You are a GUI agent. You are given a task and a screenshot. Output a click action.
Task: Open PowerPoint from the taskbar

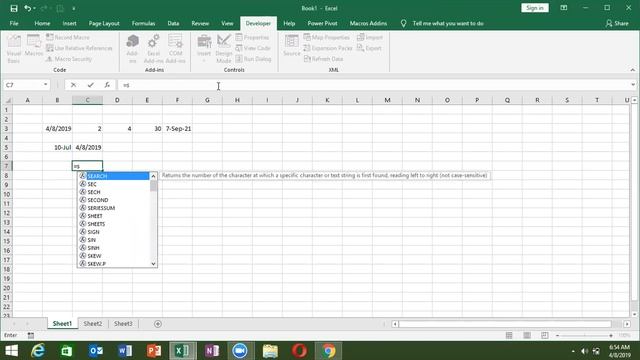pyautogui.click(x=154, y=351)
